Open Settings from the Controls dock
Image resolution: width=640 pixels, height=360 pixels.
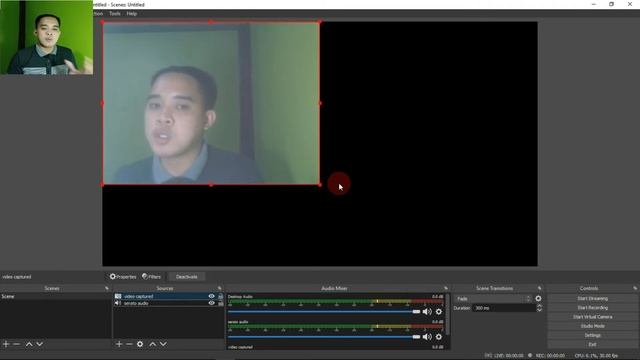tap(593, 335)
